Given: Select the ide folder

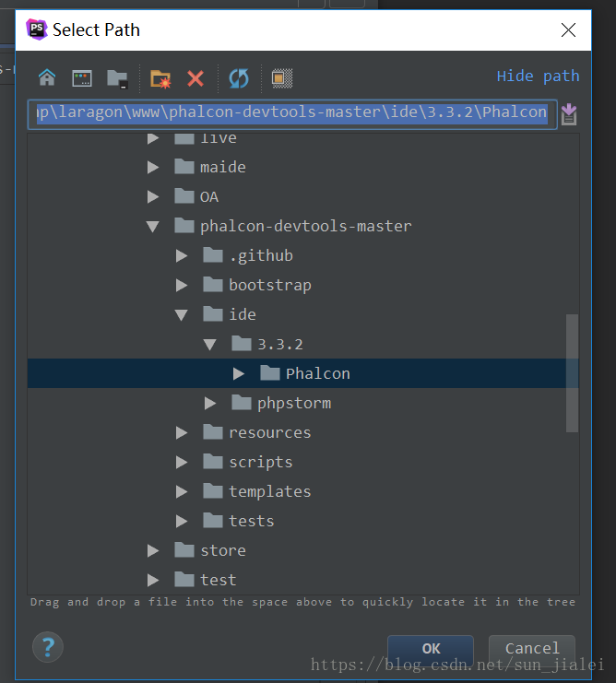Looking at the screenshot, I should (x=230, y=315).
